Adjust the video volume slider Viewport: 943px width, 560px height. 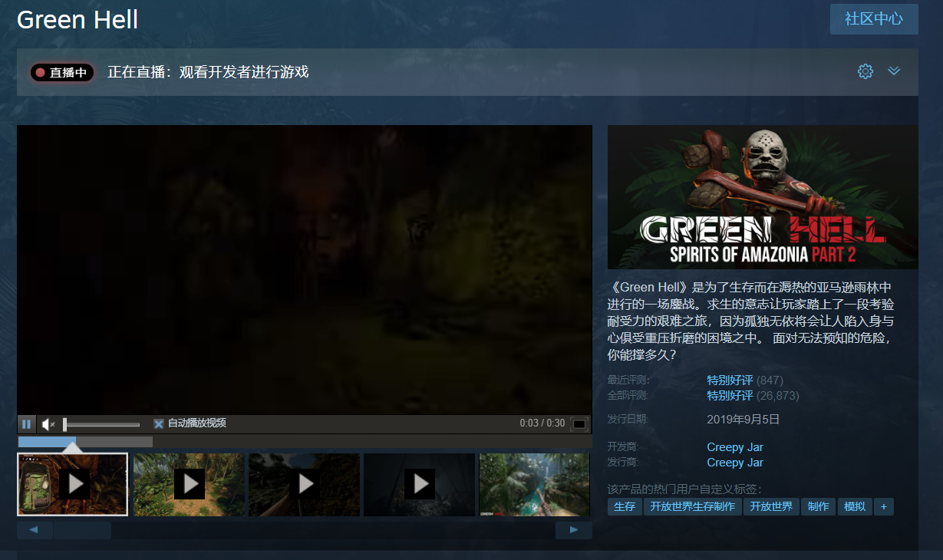click(101, 424)
